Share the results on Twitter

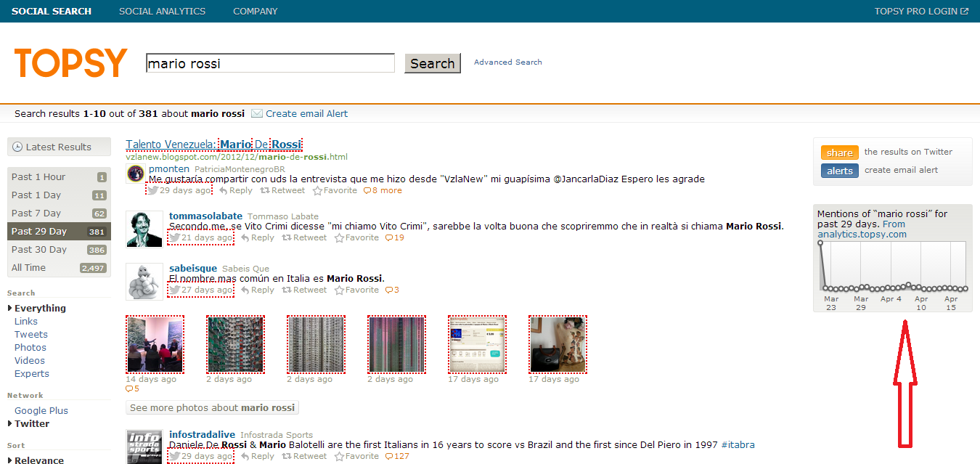coord(839,152)
